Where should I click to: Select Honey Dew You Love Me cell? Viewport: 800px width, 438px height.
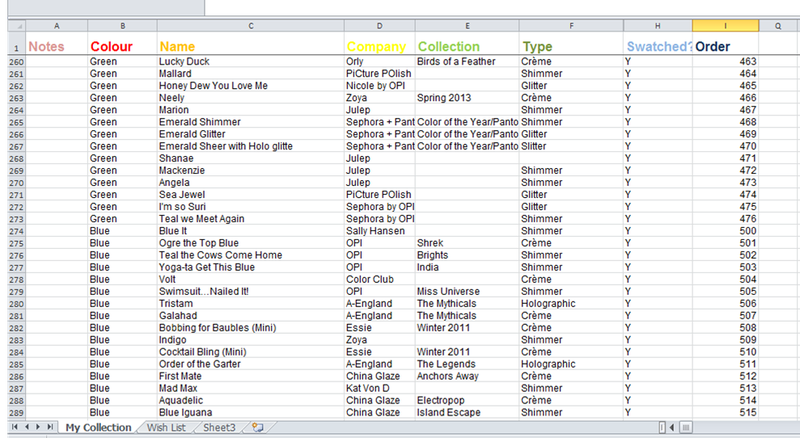pyautogui.click(x=251, y=86)
